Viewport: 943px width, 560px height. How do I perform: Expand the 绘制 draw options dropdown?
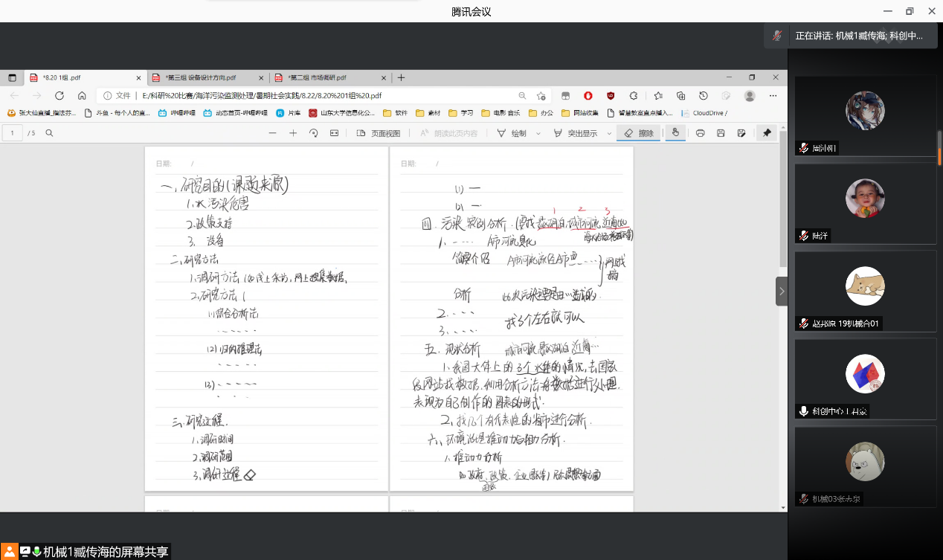click(539, 133)
